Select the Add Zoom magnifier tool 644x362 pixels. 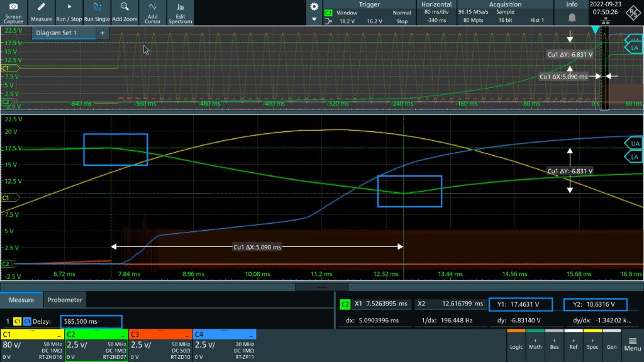[x=125, y=12]
